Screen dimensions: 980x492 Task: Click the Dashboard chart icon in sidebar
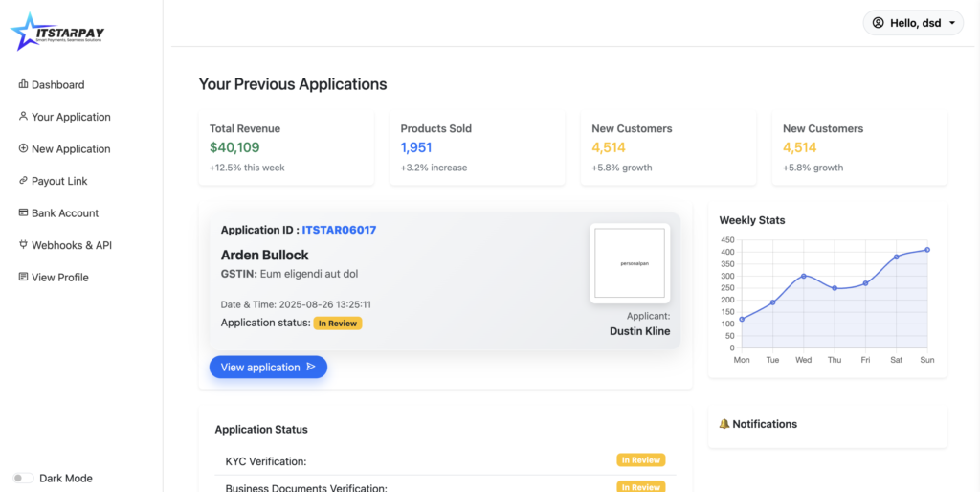23,84
